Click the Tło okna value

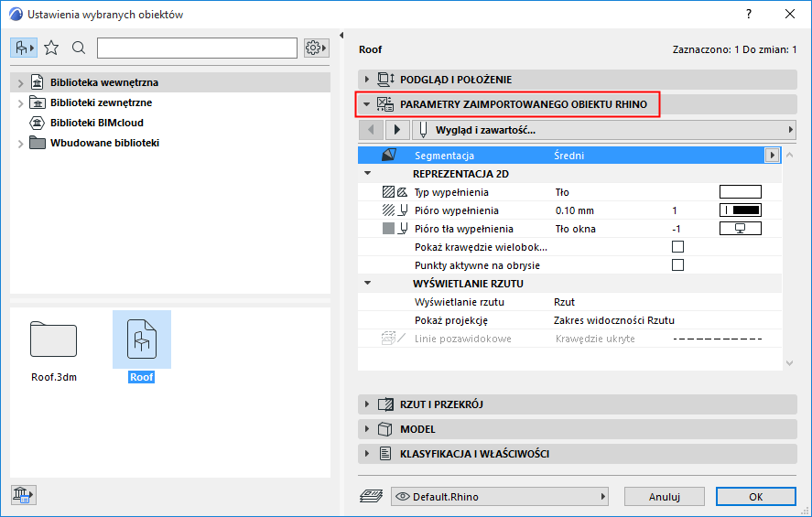coord(575,229)
